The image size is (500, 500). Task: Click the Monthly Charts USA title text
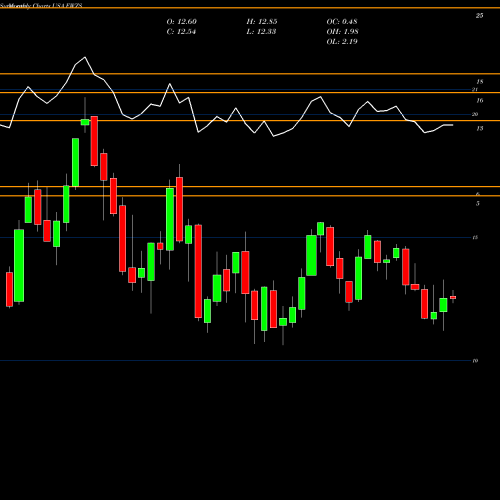coord(42,6)
